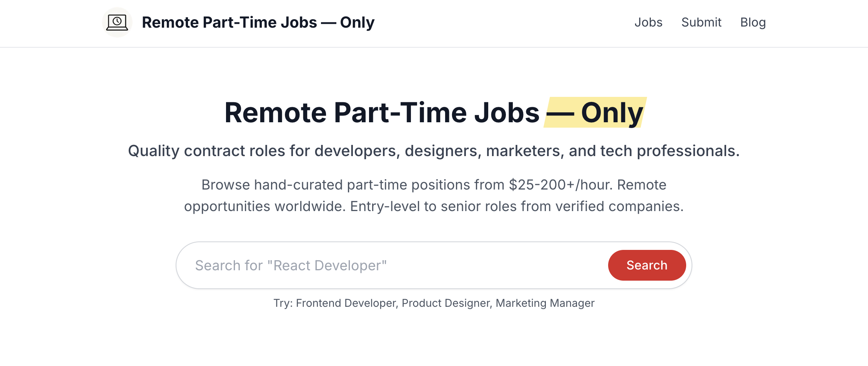Viewport: 868px width, 366px height.
Task: Click the yellow highlighted "— Only" text
Action: (x=595, y=112)
